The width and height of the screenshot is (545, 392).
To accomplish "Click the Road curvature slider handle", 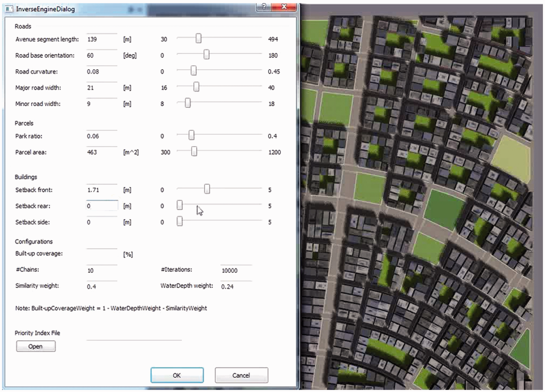I will pos(193,71).
